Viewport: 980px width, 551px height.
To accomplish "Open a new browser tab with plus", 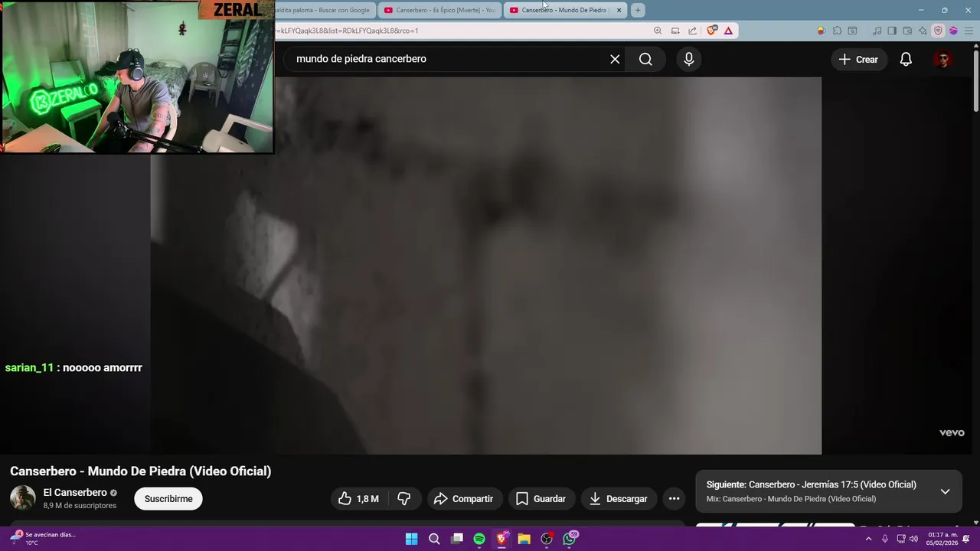I will click(638, 10).
